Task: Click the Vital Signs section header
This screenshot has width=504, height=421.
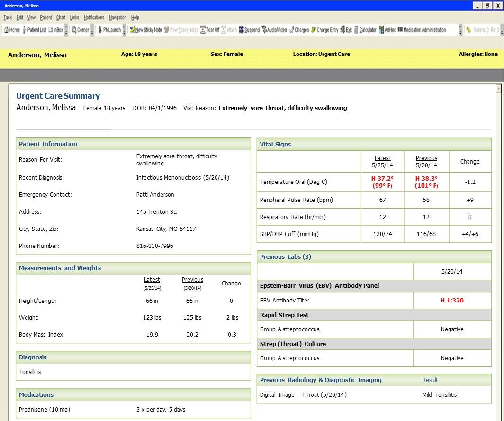Action: 374,145
